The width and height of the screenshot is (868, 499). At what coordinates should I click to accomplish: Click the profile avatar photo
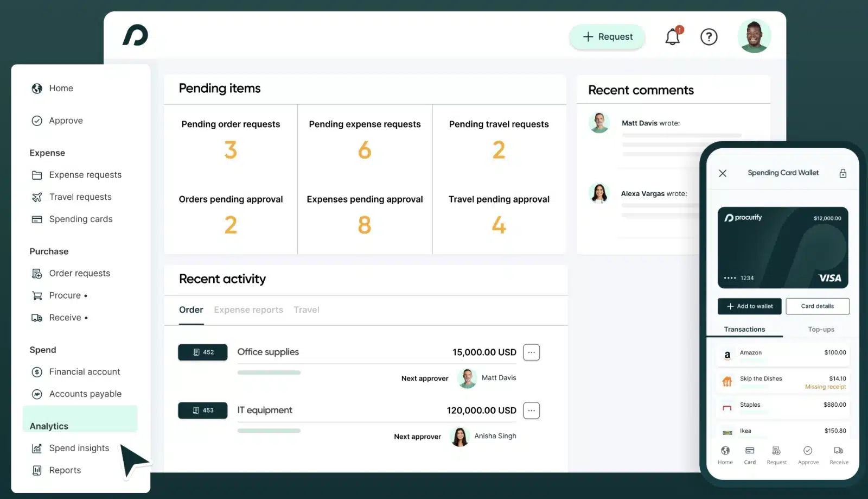pos(754,36)
